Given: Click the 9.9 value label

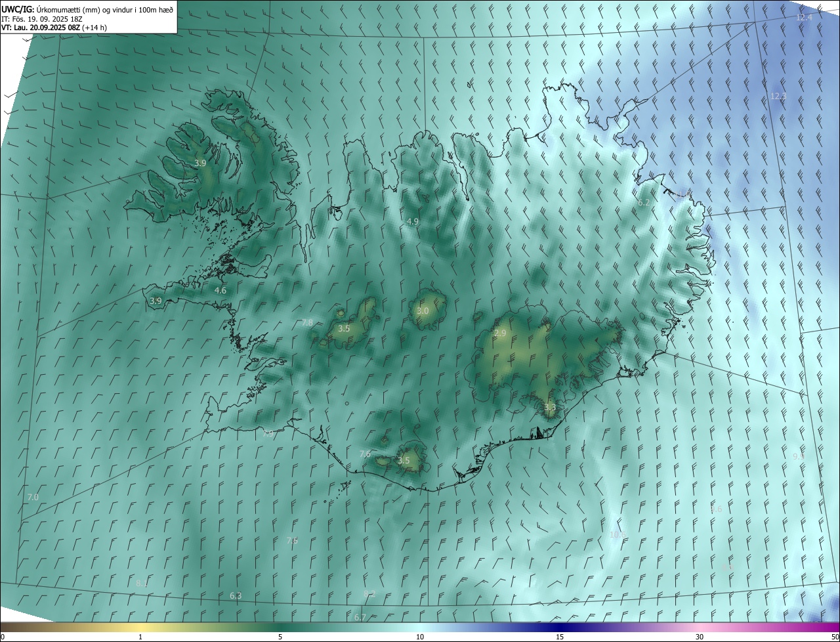Looking at the screenshot, I should click(x=799, y=456).
